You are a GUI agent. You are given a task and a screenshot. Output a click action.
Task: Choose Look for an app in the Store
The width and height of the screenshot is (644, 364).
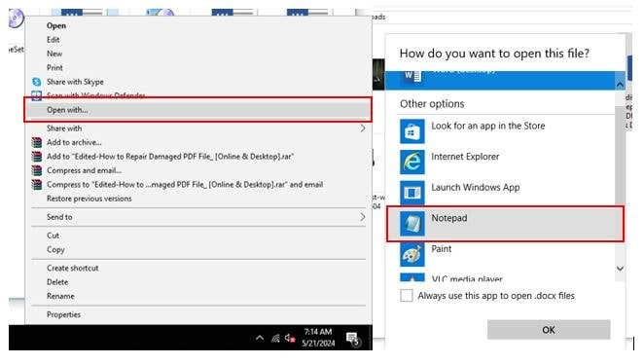[x=488, y=126]
